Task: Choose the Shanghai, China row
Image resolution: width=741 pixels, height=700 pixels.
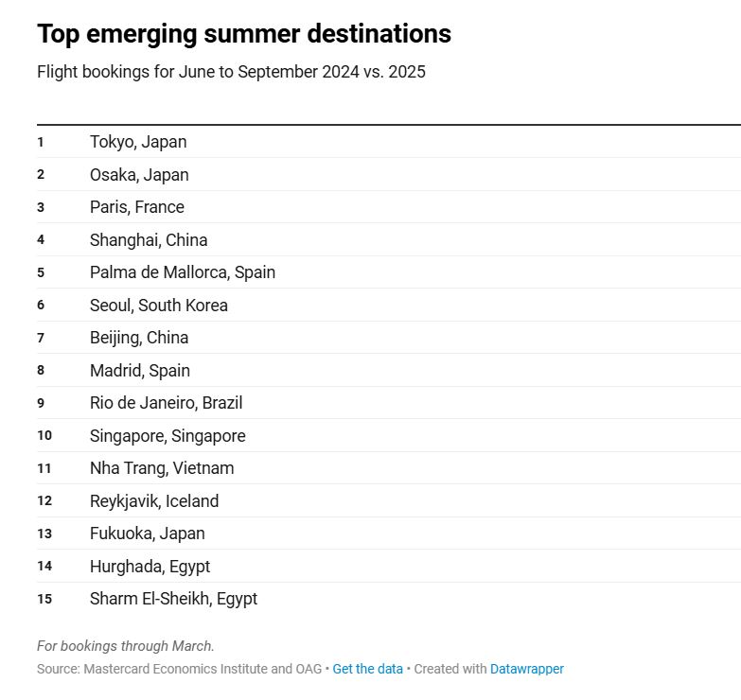Action: (389, 239)
